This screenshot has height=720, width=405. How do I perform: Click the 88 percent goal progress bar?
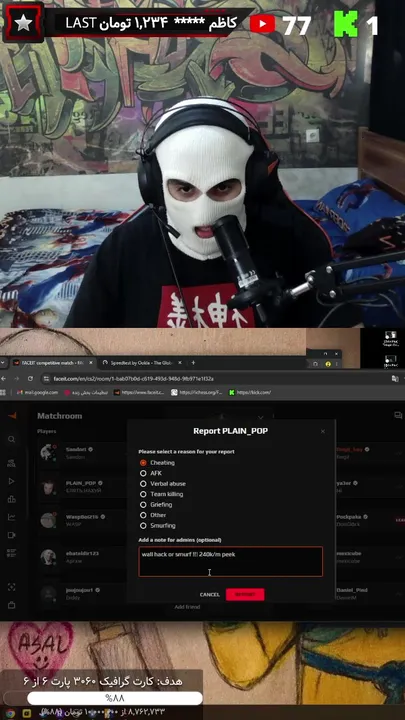pyautogui.click(x=115, y=698)
